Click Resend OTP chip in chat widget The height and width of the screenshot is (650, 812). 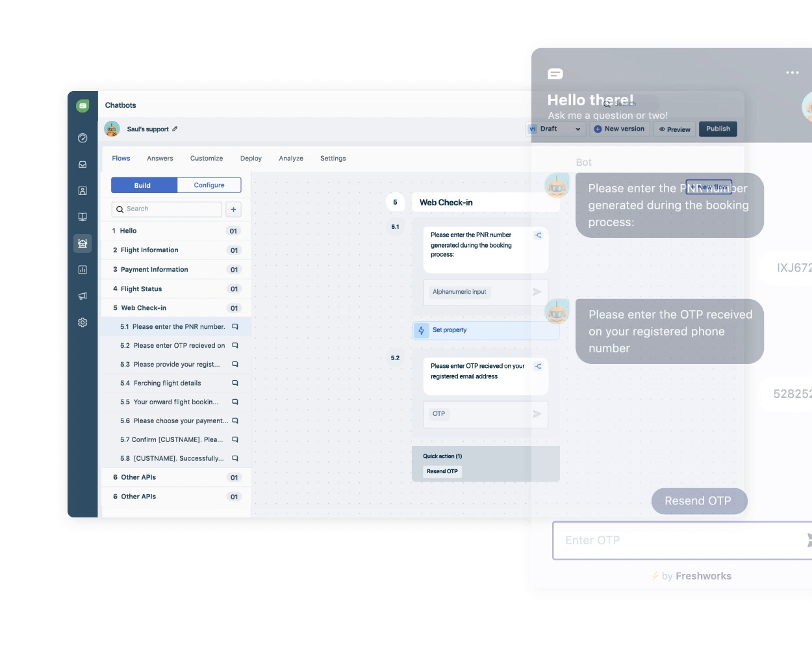tap(699, 501)
